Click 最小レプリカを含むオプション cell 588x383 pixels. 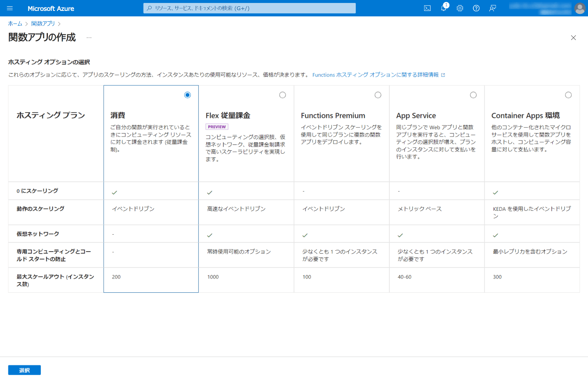point(530,252)
